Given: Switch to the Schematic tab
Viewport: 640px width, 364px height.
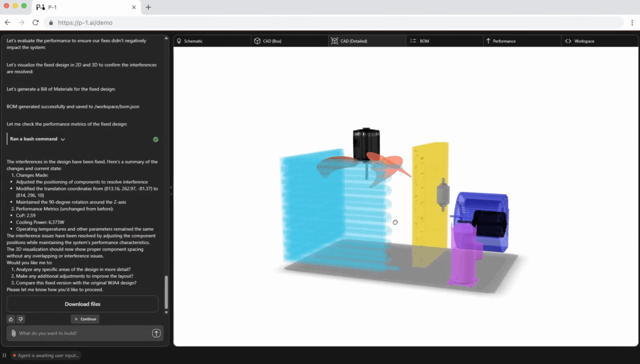Looking at the screenshot, I should (x=193, y=41).
